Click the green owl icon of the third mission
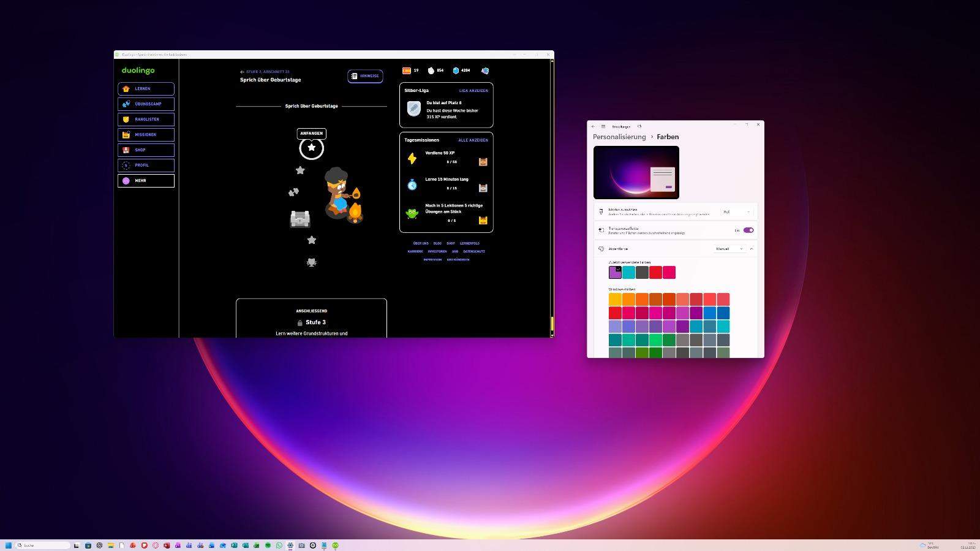The height and width of the screenshot is (551, 980). (412, 213)
